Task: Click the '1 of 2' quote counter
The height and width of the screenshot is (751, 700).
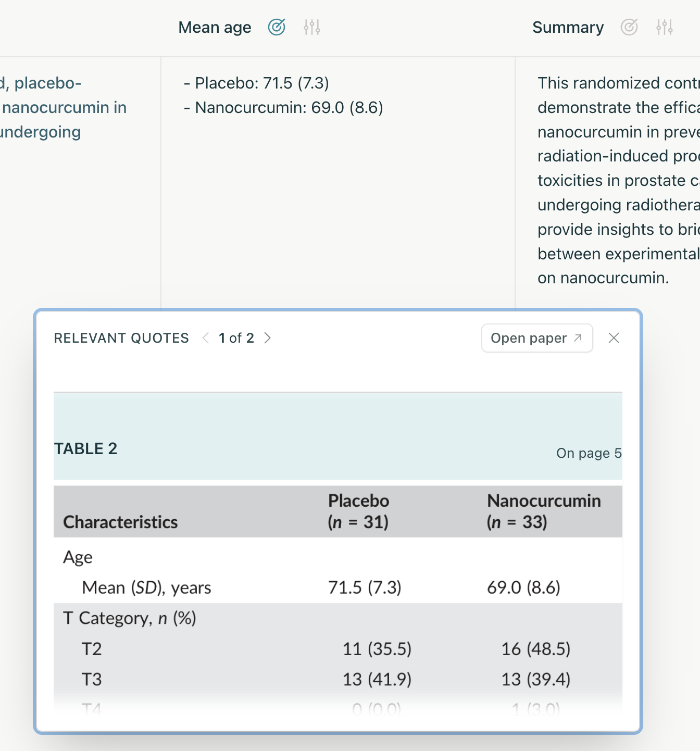Action: (236, 338)
